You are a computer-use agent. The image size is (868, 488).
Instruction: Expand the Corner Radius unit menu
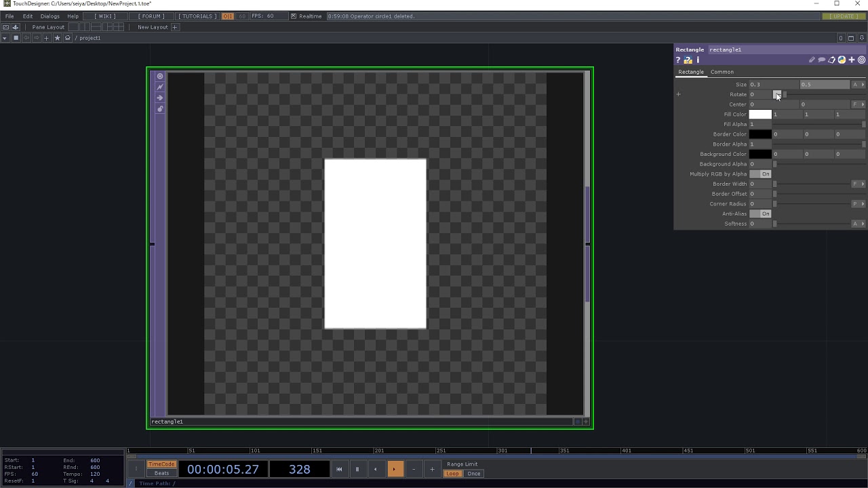pyautogui.click(x=859, y=204)
